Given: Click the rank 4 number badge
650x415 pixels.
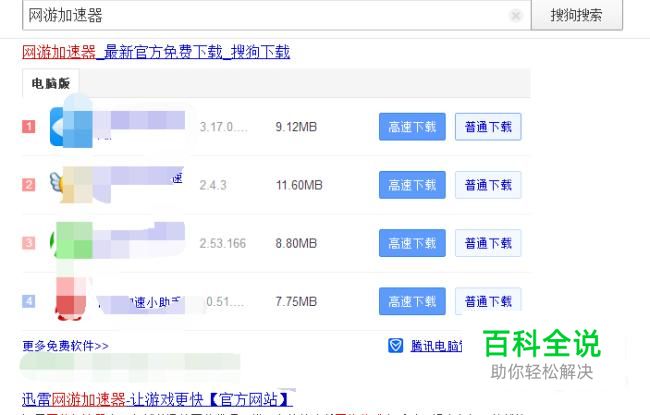Looking at the screenshot, I should coord(29,301).
